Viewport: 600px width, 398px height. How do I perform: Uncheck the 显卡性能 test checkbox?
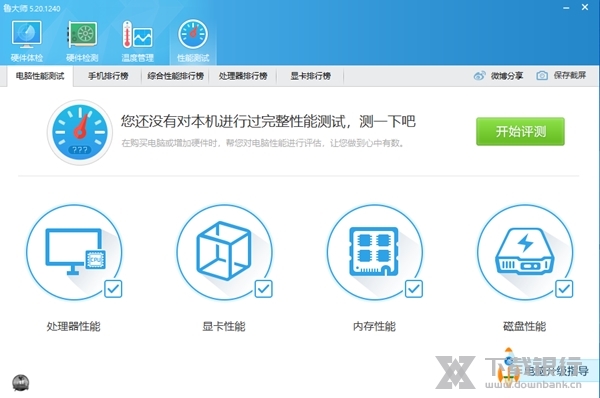[264, 289]
